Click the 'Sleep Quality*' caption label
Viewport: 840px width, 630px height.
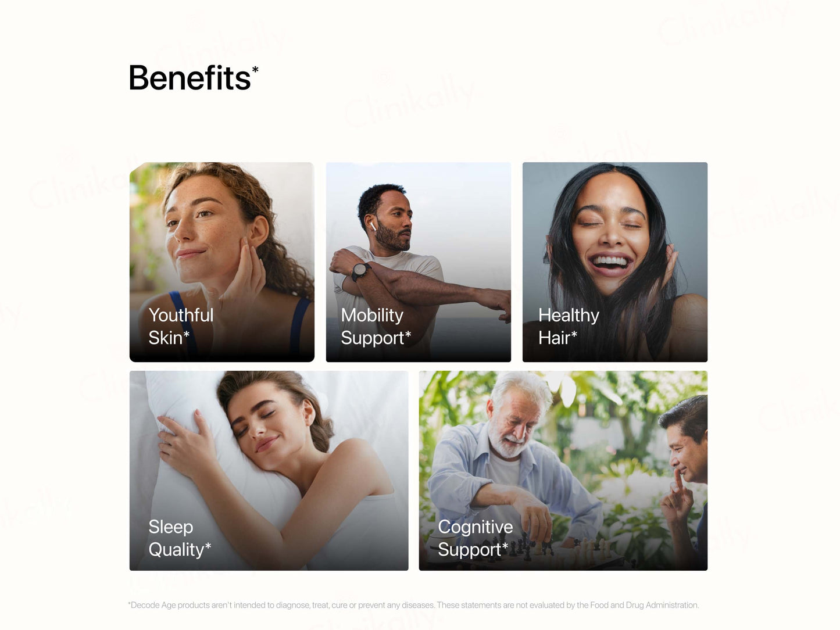coord(180,538)
